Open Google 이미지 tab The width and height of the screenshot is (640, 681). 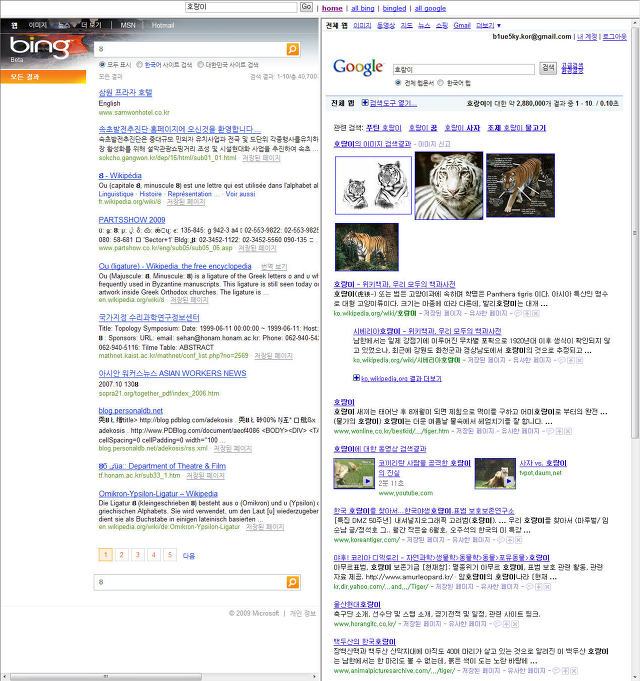[362, 26]
